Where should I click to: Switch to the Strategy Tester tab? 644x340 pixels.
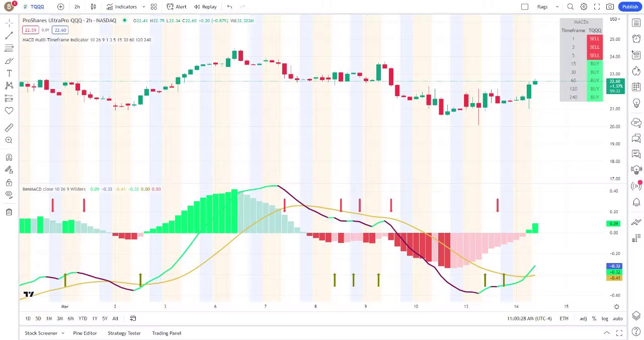(124, 333)
